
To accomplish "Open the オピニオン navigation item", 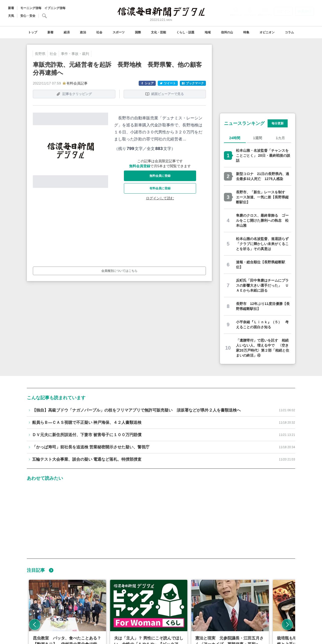I will click(x=267, y=32).
